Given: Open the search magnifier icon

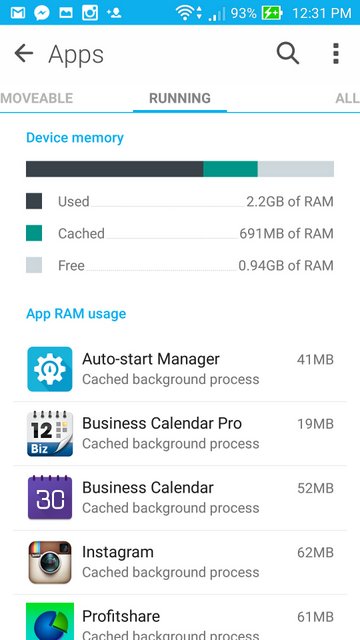Looking at the screenshot, I should (288, 53).
